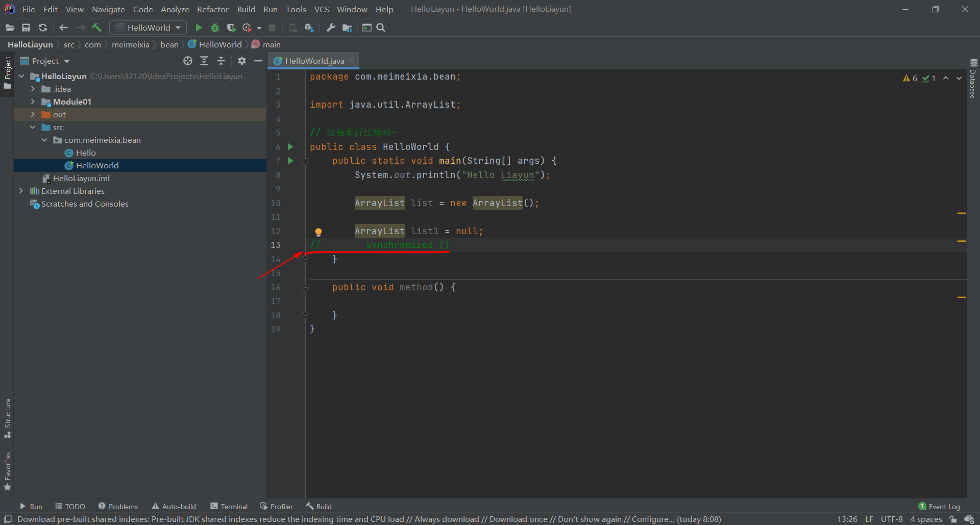Toggle the code fold marker beside main method
Screen dimensions: 980x525
305,161
